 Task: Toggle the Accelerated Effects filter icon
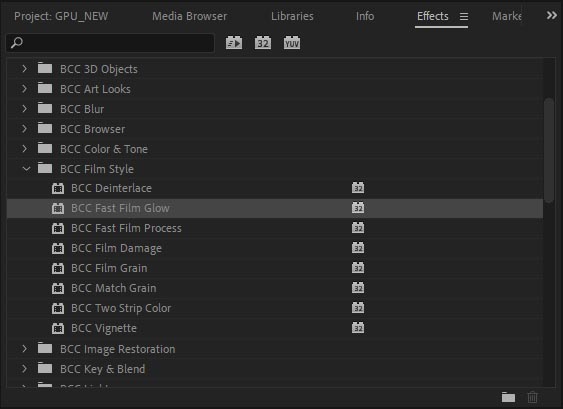point(234,43)
